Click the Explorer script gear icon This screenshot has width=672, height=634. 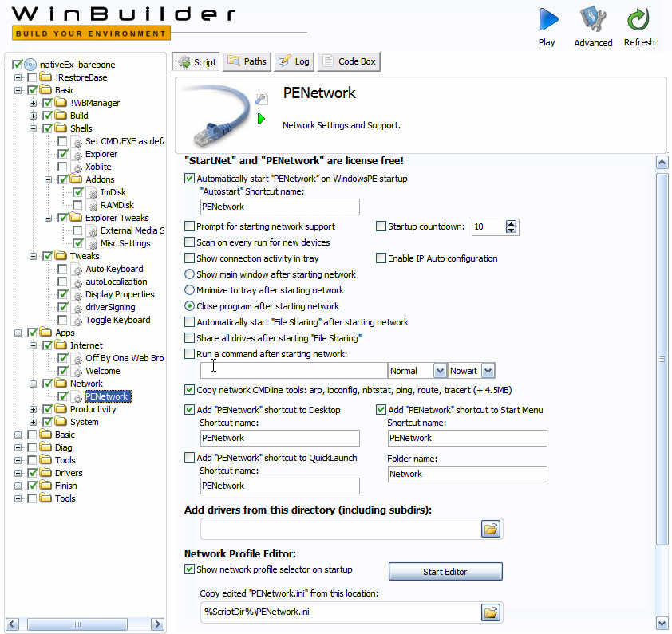(x=77, y=155)
